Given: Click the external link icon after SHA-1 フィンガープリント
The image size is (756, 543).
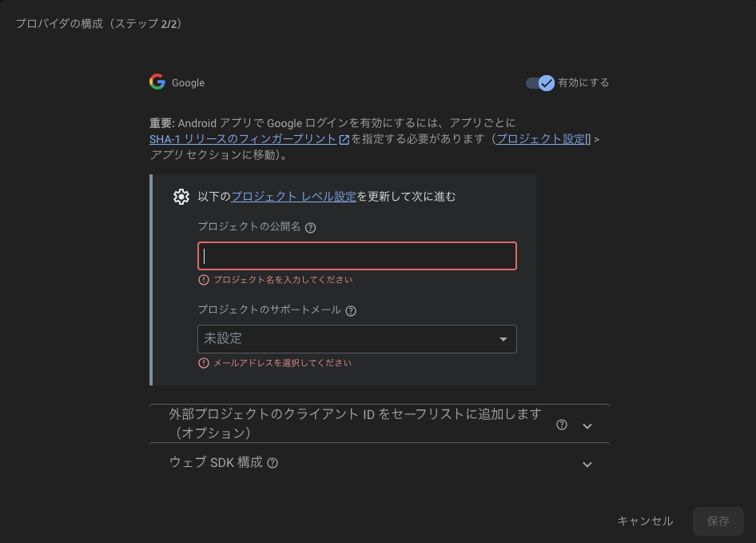Looking at the screenshot, I should click(x=344, y=138).
